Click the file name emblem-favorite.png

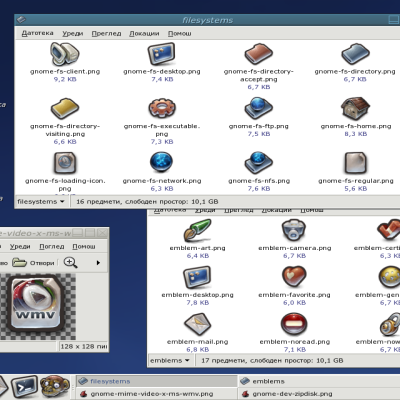(x=294, y=295)
